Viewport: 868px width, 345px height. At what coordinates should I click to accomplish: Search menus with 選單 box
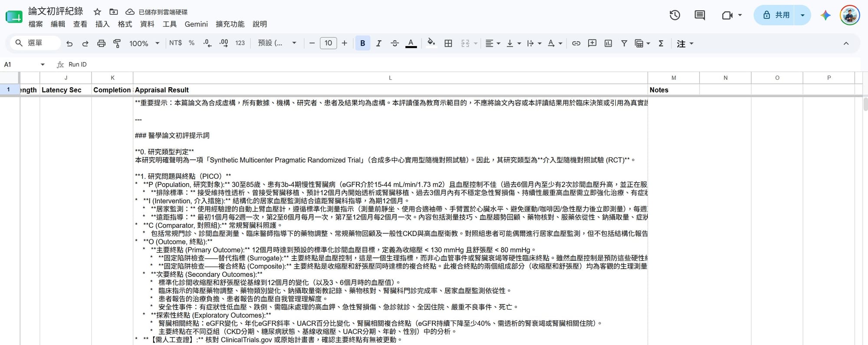36,43
